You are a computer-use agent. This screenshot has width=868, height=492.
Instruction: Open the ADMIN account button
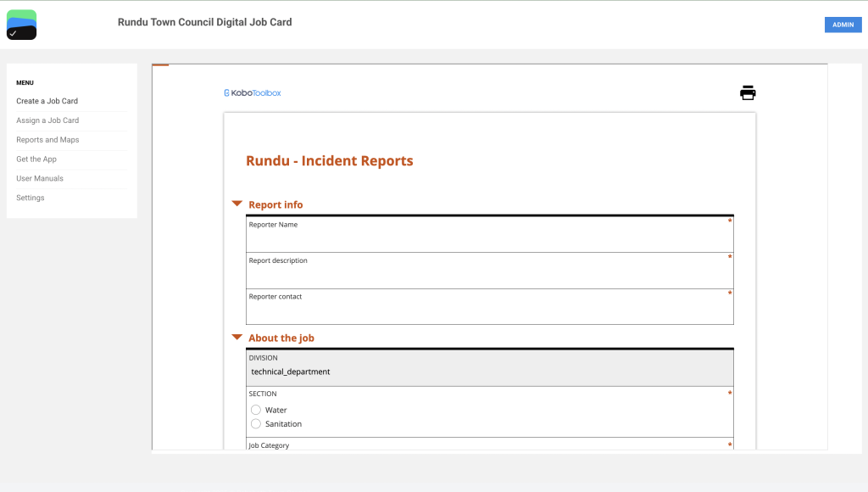(843, 25)
